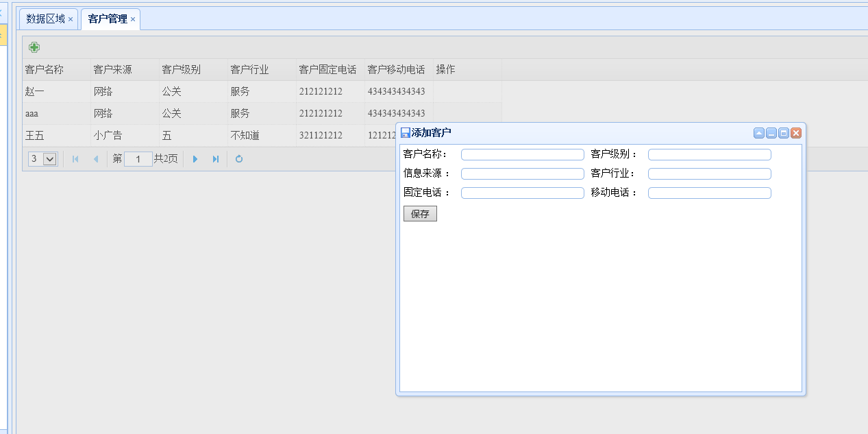Maximize the 添加客户 dialog window

[x=783, y=133]
